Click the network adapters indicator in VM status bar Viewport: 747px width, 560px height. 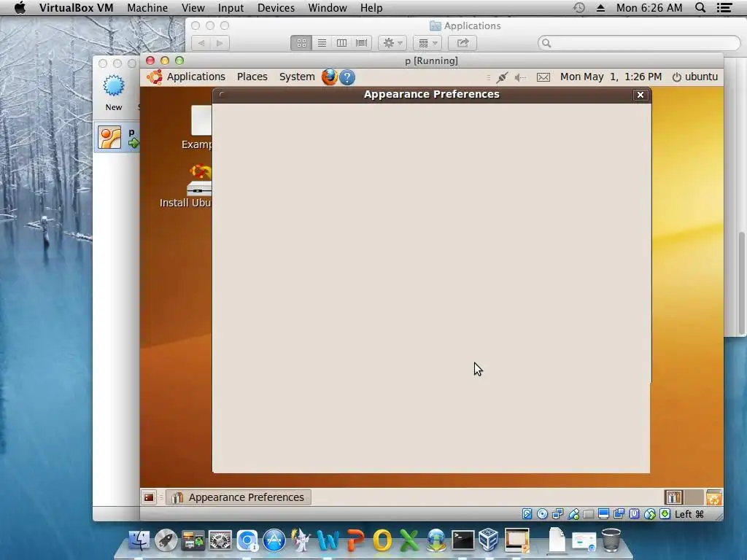(x=557, y=514)
